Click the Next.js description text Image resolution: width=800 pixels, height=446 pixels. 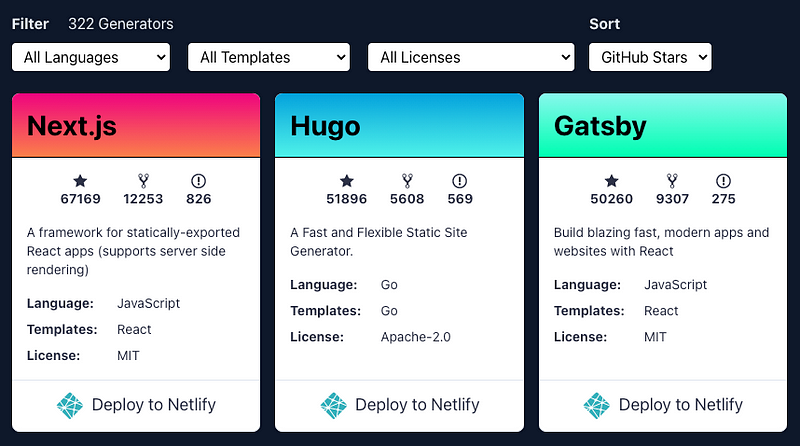(x=133, y=251)
